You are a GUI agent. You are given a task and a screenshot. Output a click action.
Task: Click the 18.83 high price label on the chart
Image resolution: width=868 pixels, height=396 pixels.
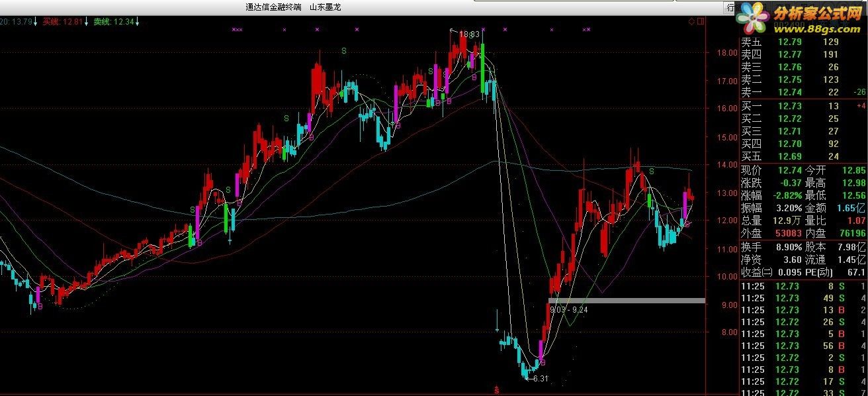[468, 33]
